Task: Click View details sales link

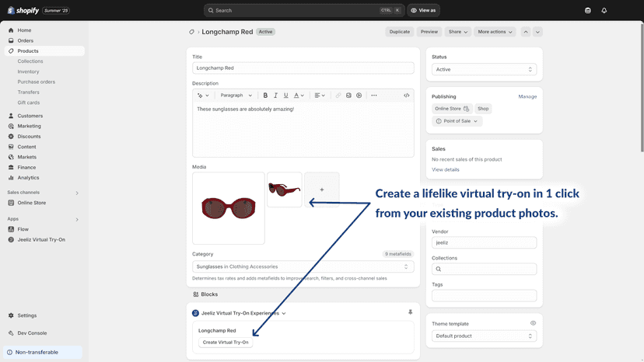Action: pyautogui.click(x=445, y=169)
